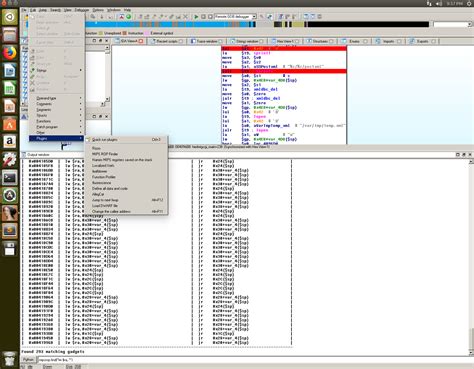Close the Hex View-1 tab
The image size is (474, 369).
297,41
